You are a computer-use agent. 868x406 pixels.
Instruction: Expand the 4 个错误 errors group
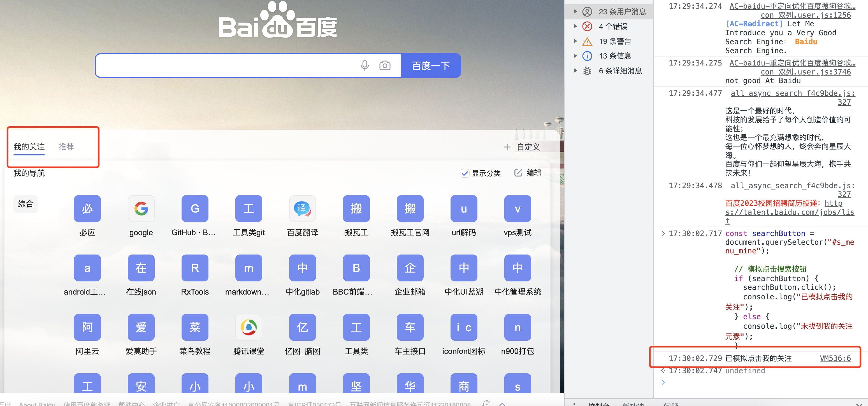[x=575, y=26]
